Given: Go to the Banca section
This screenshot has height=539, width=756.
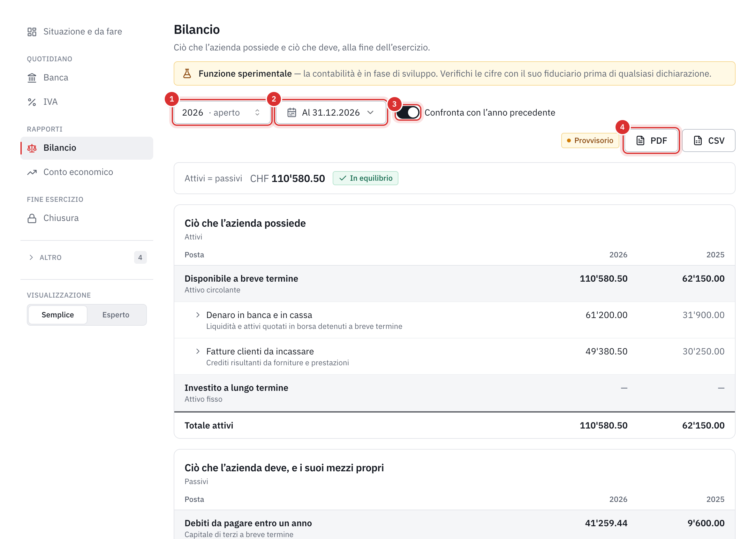Looking at the screenshot, I should pyautogui.click(x=87, y=78).
